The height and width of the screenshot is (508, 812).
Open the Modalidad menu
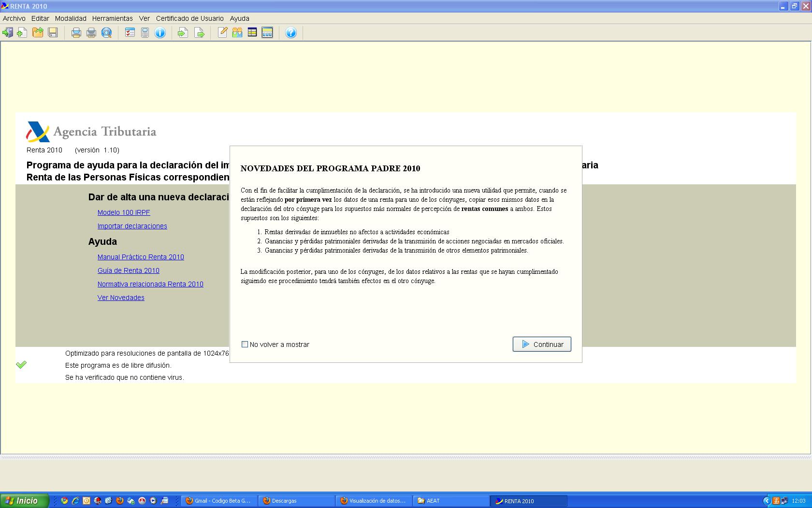71,18
